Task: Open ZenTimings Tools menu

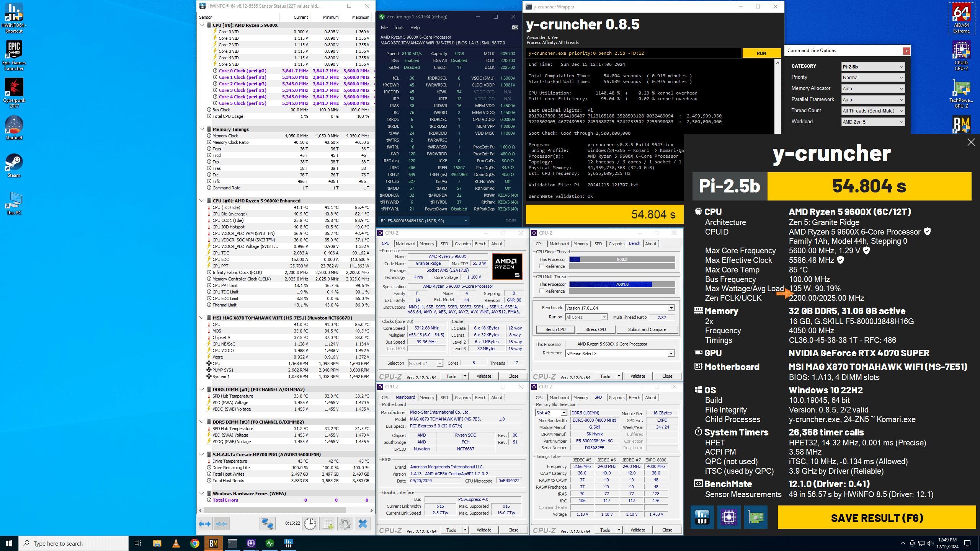Action: (399, 28)
